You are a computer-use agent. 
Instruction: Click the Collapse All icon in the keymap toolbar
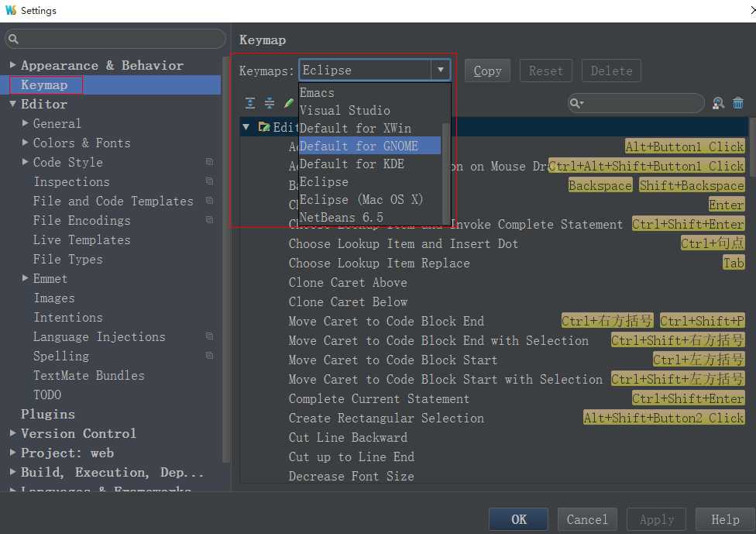[270, 103]
